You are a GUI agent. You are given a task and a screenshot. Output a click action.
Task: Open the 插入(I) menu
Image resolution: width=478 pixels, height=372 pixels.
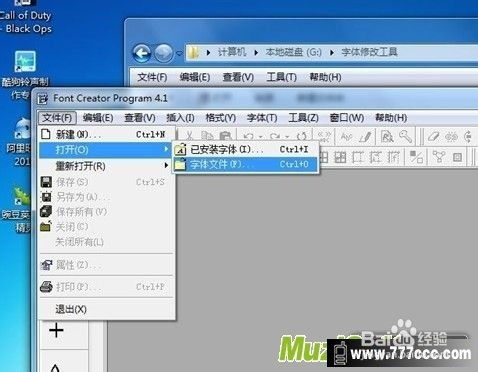pos(180,118)
